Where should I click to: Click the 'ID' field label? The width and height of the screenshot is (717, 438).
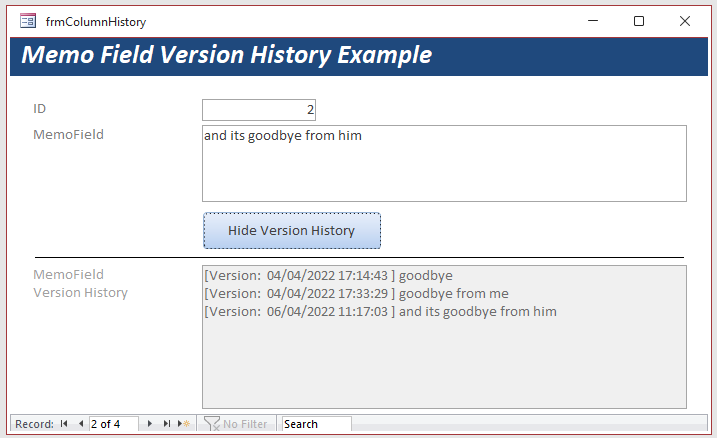pos(39,109)
